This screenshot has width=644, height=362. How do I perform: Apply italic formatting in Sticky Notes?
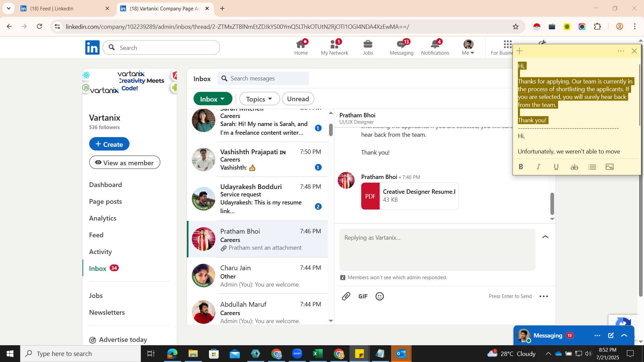[538, 167]
